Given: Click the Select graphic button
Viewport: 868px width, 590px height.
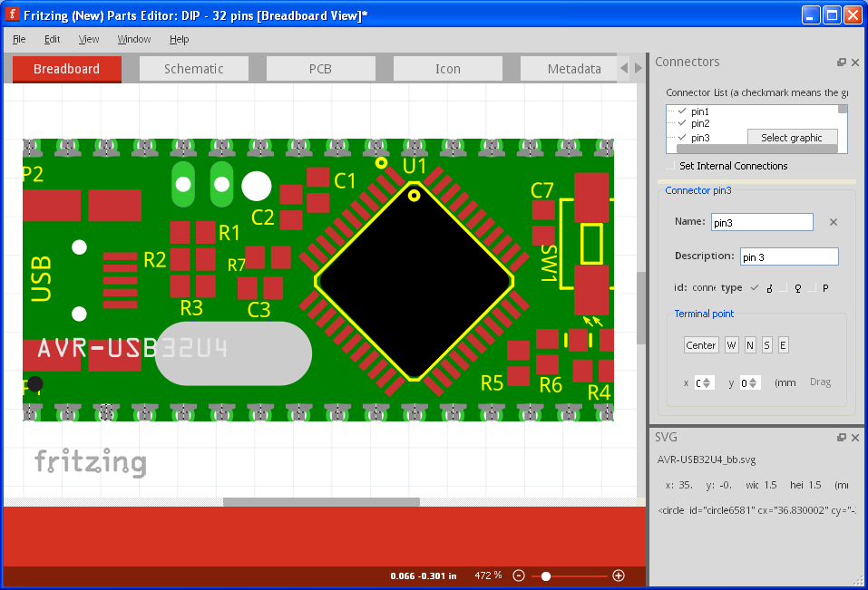Looking at the screenshot, I should coord(792,138).
